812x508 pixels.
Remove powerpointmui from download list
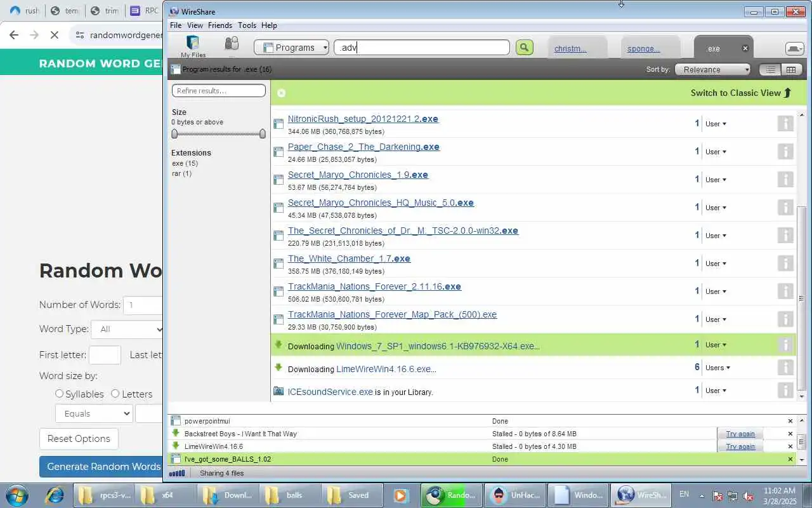790,421
